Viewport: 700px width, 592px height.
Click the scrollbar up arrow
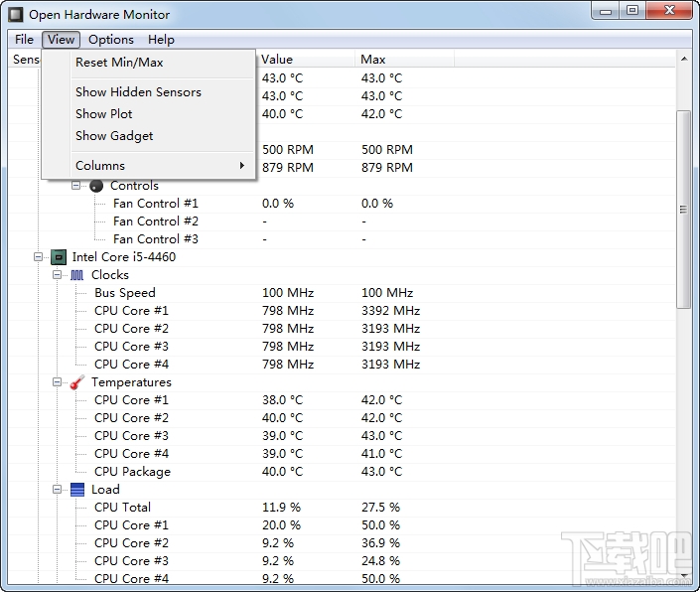[x=683, y=59]
